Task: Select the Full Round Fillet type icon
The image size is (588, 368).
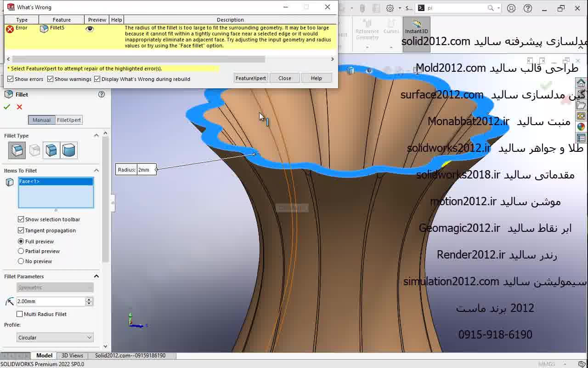Action: point(69,150)
